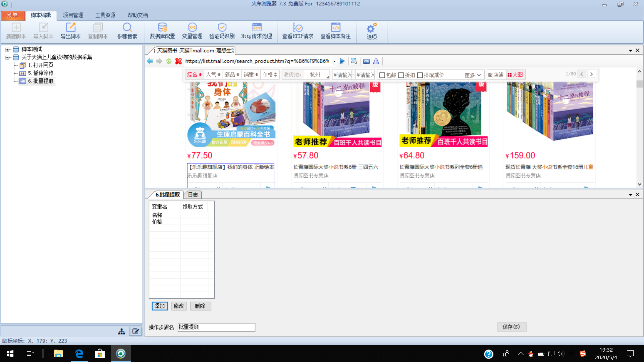Viewport: 644px width, 362px height.
Task: Open the URL address dropdown arrow
Action: [334, 61]
